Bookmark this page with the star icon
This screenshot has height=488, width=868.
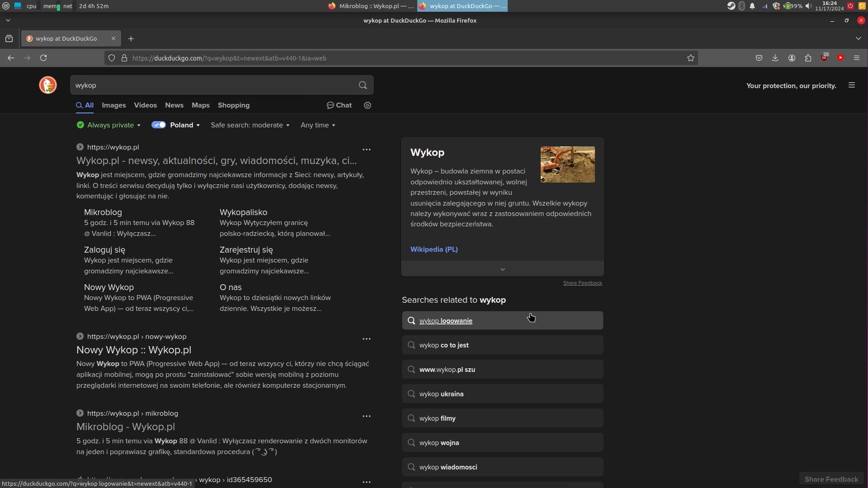click(x=690, y=58)
